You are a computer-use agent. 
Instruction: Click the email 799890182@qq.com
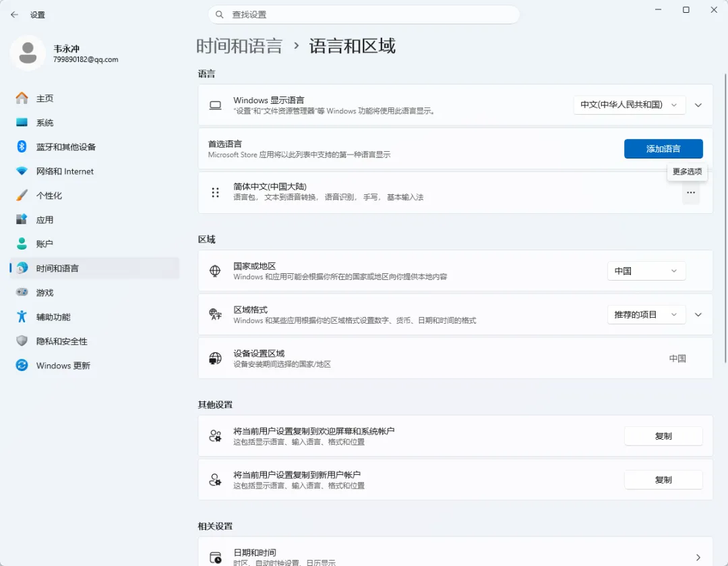(x=86, y=59)
